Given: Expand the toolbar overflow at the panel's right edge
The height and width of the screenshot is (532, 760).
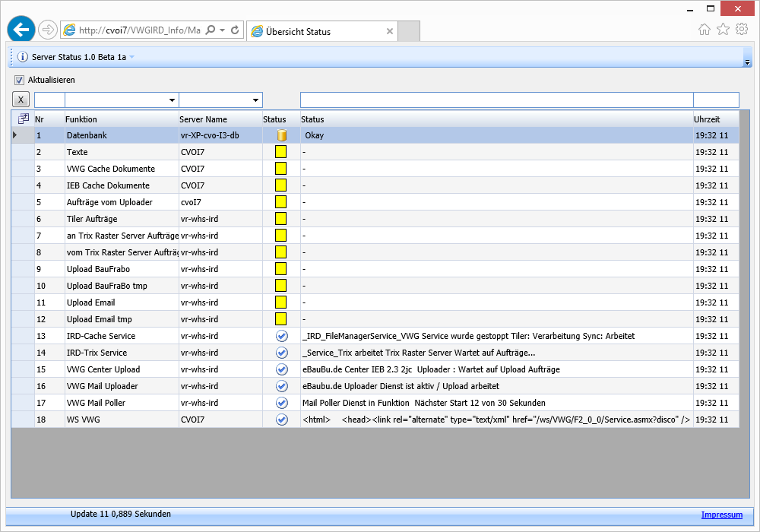Looking at the screenshot, I should pyautogui.click(x=747, y=62).
